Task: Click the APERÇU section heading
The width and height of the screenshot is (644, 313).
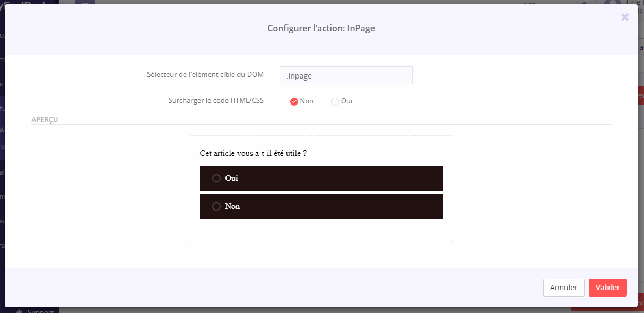Action: (x=45, y=119)
